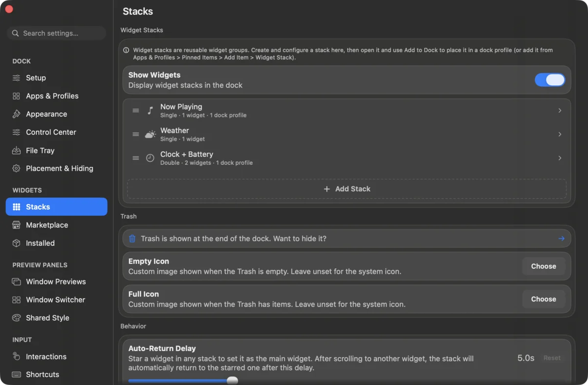Select Interactions under Input

(56, 357)
